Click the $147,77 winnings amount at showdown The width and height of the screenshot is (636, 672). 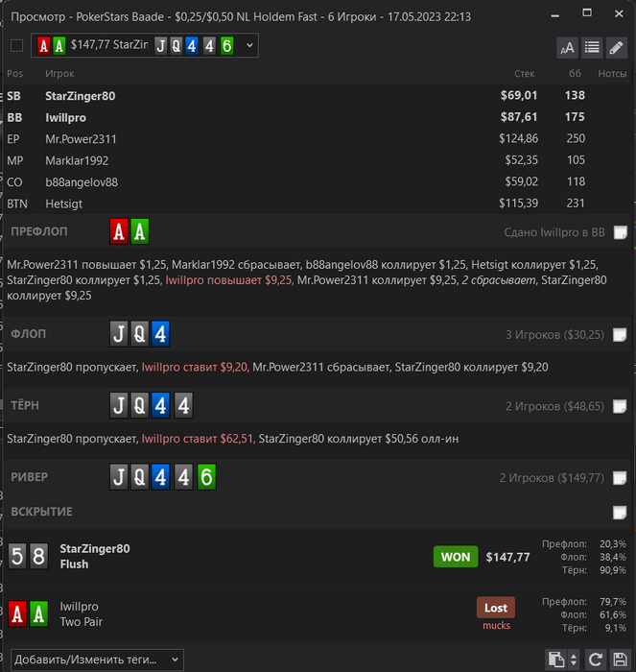click(x=508, y=557)
